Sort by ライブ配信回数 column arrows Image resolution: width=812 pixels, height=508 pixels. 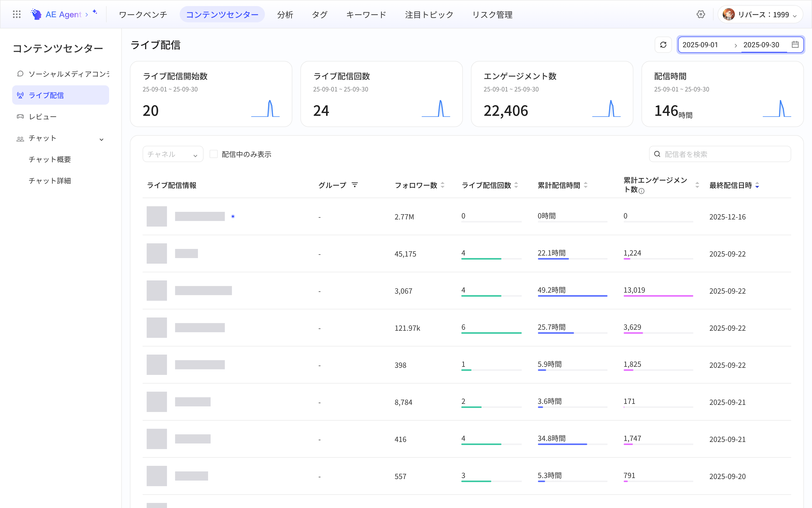tap(516, 185)
